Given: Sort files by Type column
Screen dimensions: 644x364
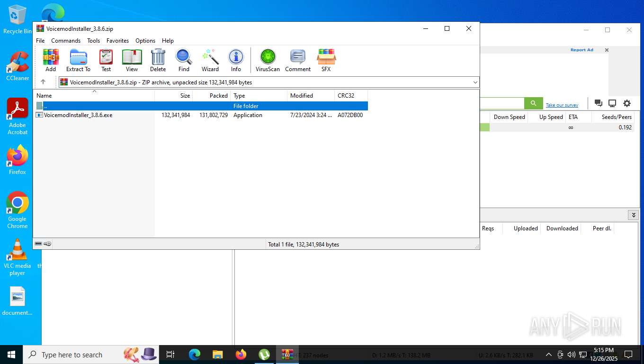Looking at the screenshot, I should click(259, 96).
